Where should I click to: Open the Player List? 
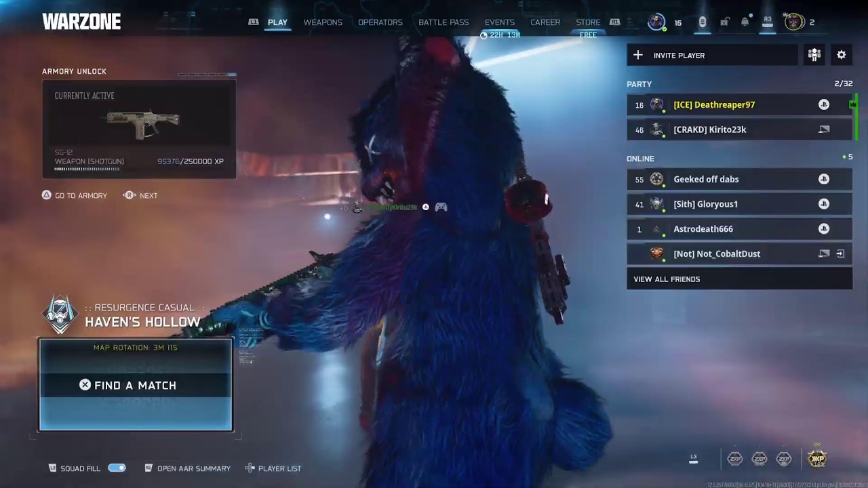[279, 468]
